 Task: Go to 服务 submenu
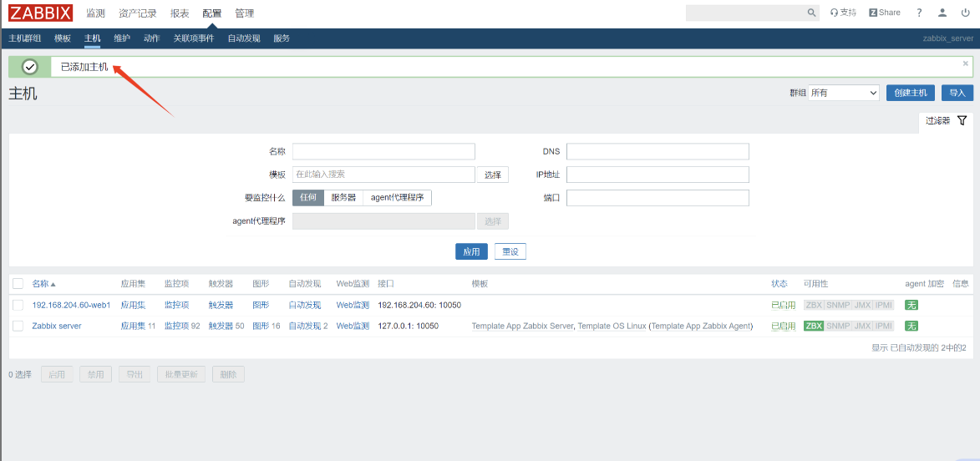(x=282, y=38)
